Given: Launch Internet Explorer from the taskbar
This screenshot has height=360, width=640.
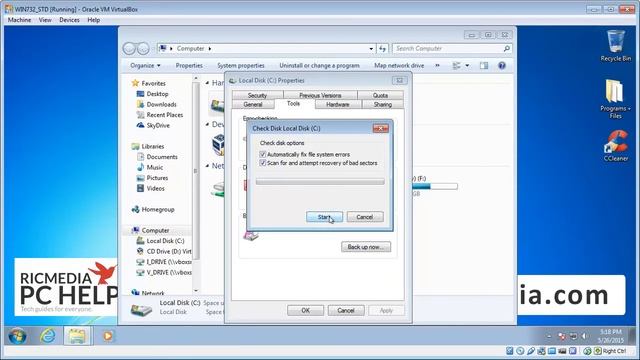Looking at the screenshot, I should pos(48,336).
